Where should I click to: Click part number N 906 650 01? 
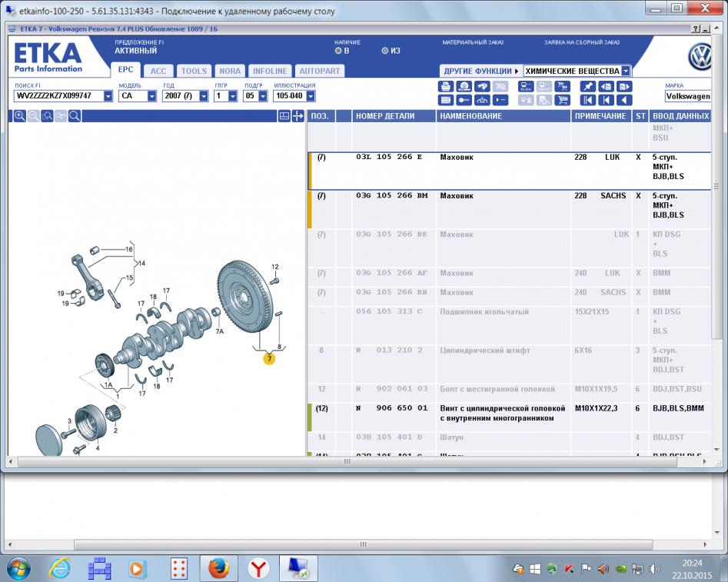[392, 408]
